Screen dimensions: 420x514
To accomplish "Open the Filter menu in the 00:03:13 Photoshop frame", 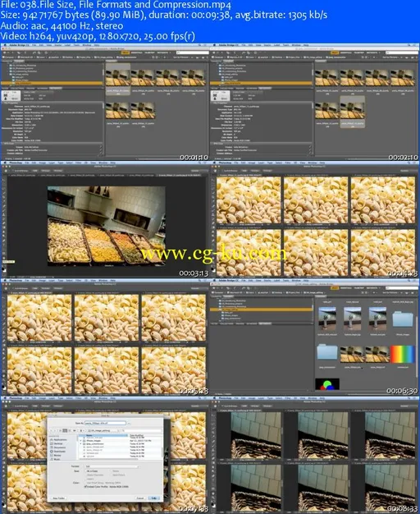I will 78,163.
